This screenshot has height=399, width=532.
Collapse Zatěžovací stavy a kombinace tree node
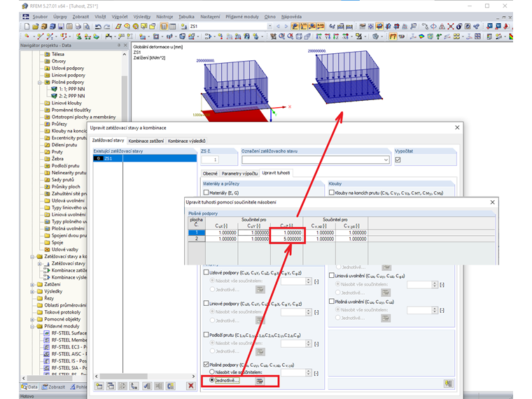click(32, 256)
